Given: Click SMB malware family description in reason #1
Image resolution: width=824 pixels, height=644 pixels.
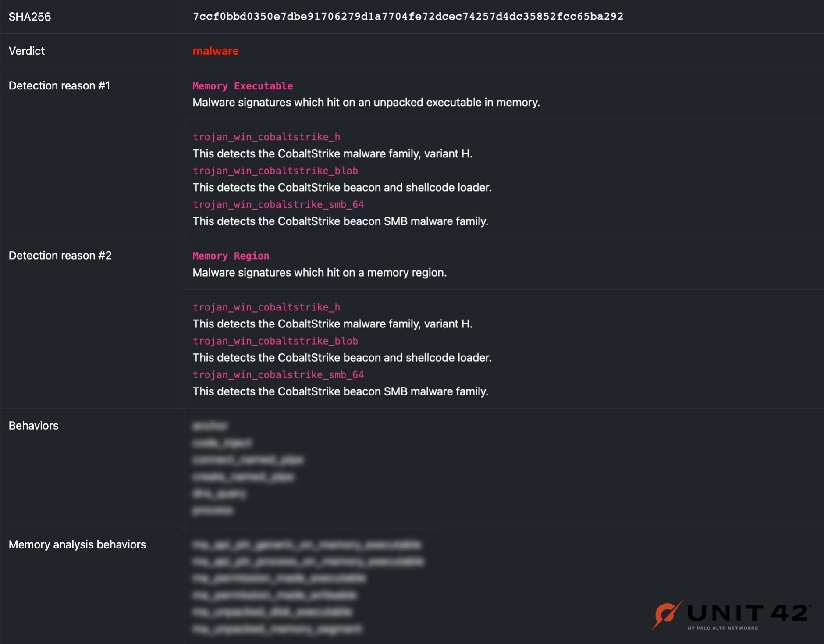Looking at the screenshot, I should [x=340, y=221].
